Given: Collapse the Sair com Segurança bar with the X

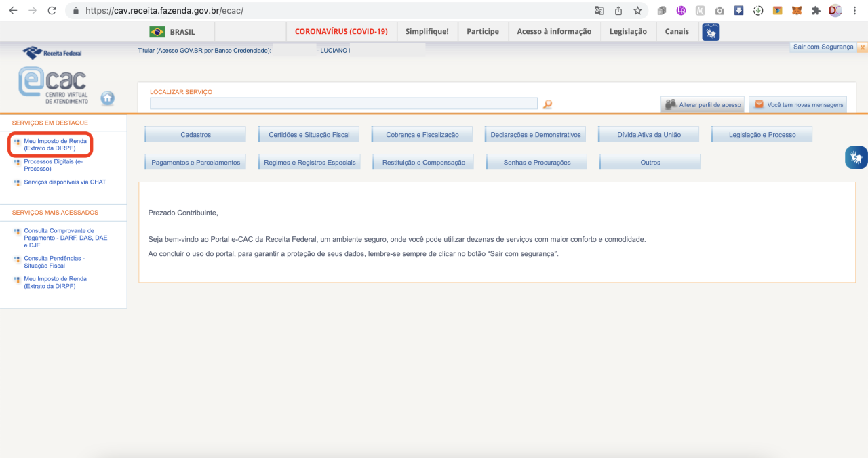Looking at the screenshot, I should coord(863,47).
